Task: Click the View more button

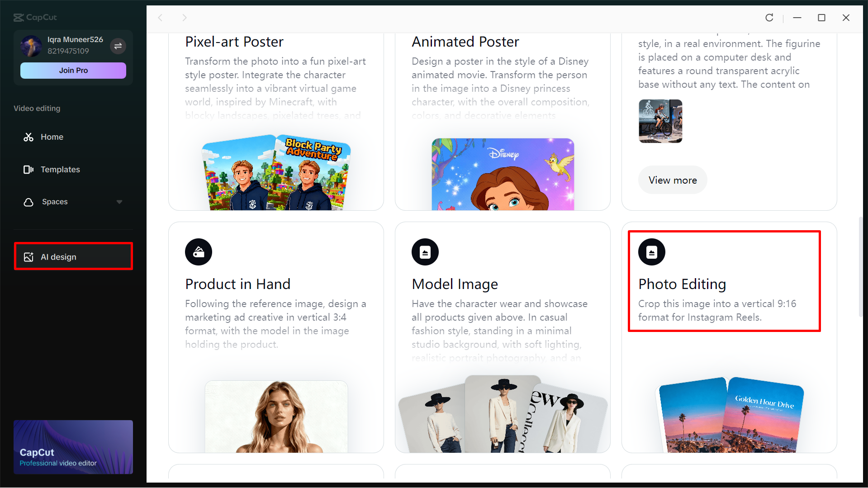Action: click(673, 180)
